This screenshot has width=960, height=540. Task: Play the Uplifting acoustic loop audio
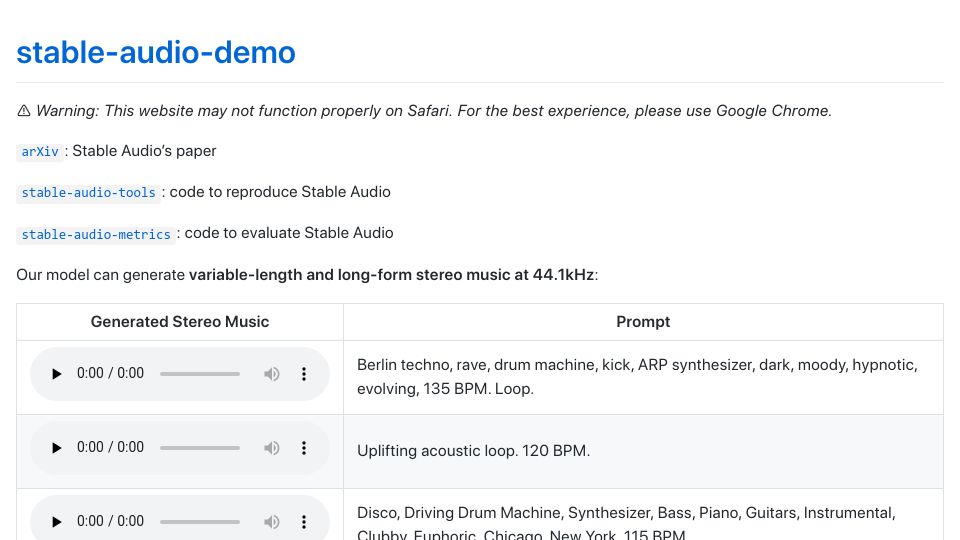(56, 448)
